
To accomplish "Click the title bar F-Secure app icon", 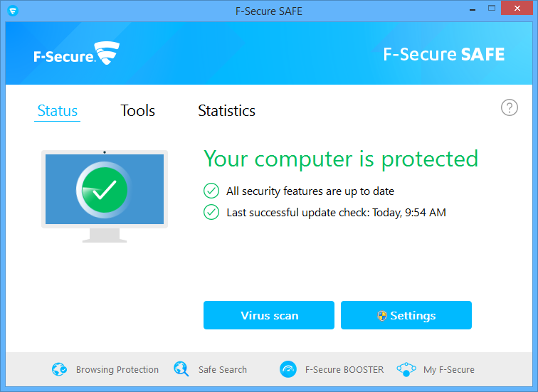I will pos(13,11).
